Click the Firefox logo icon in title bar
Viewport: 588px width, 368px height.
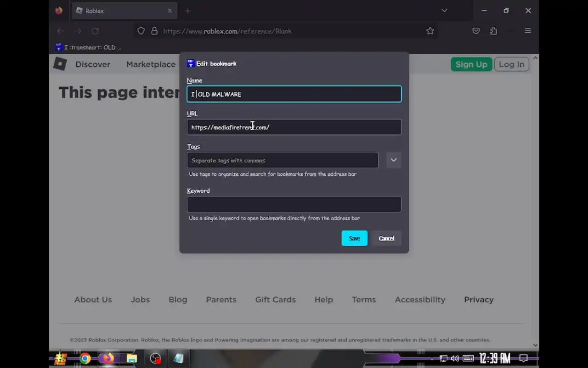coord(59,11)
